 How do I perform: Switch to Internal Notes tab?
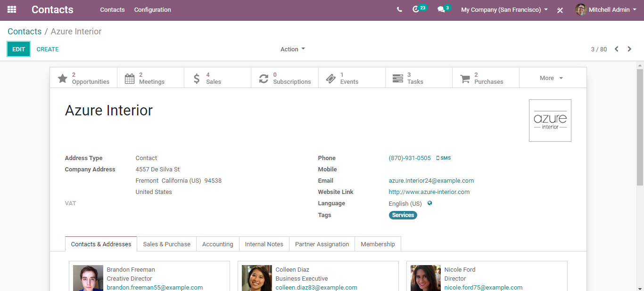[264, 244]
